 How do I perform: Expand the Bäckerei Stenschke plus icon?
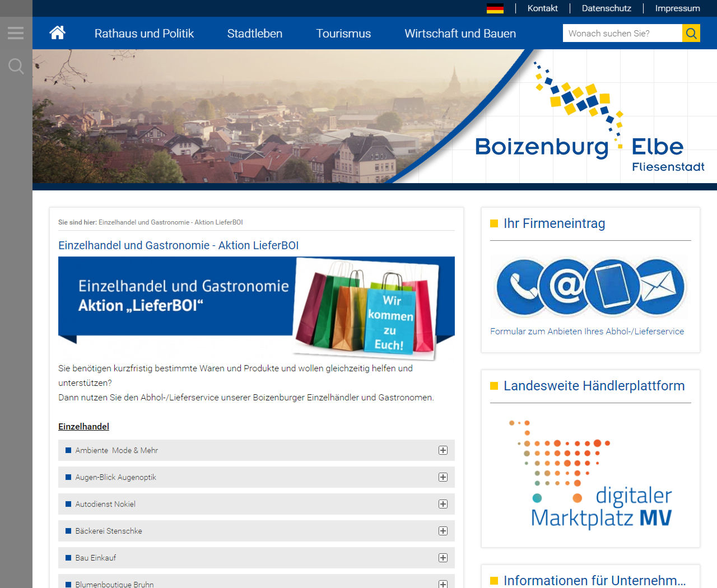point(443,531)
